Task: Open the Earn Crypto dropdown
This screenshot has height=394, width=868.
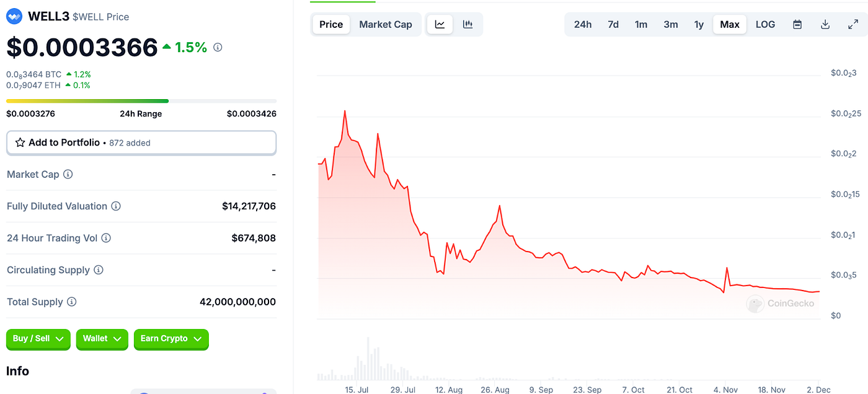Action: pyautogui.click(x=171, y=339)
